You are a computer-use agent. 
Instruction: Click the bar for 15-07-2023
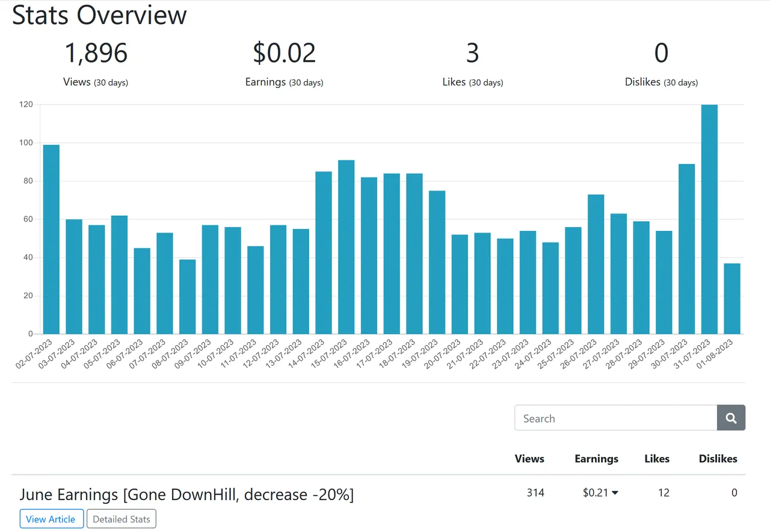point(346,247)
